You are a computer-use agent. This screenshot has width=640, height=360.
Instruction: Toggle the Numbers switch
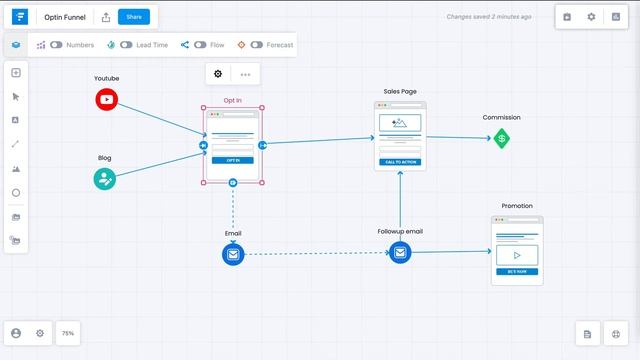pos(56,45)
